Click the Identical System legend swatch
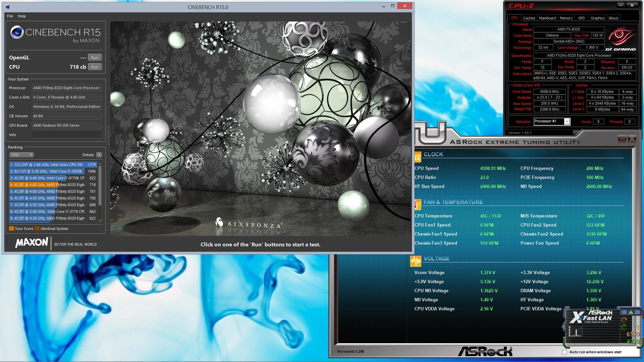The image size is (644, 362). [37, 229]
